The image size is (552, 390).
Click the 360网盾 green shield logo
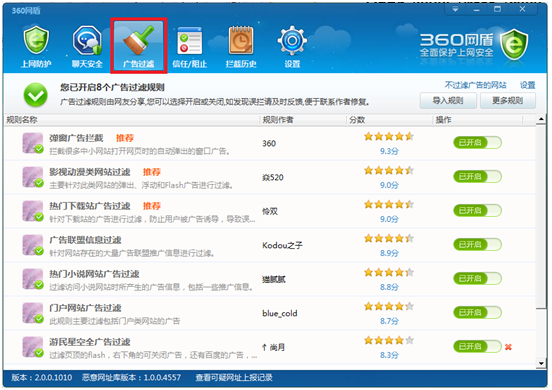(514, 45)
